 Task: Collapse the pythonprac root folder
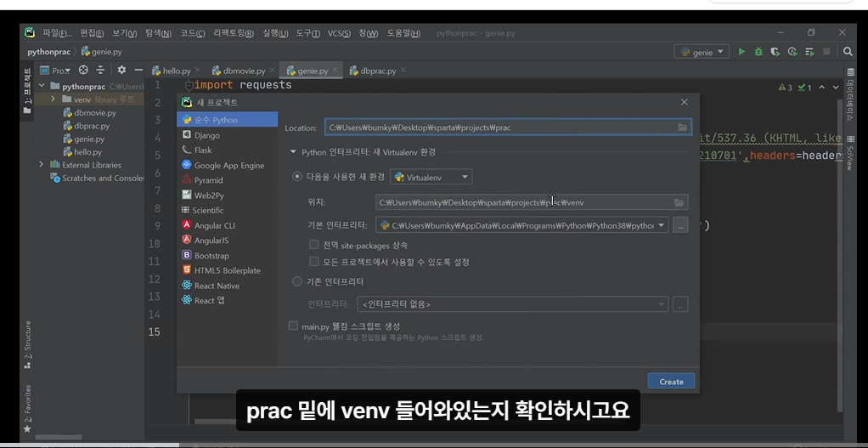click(42, 86)
